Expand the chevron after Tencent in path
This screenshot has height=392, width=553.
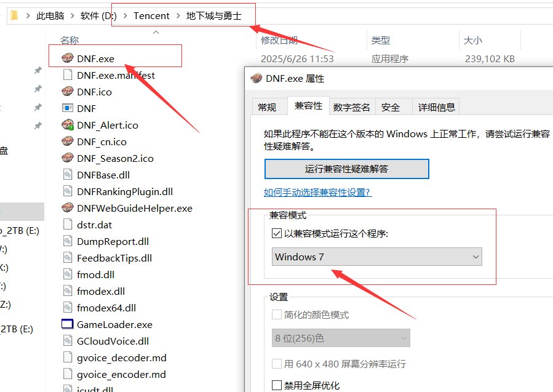click(x=178, y=16)
